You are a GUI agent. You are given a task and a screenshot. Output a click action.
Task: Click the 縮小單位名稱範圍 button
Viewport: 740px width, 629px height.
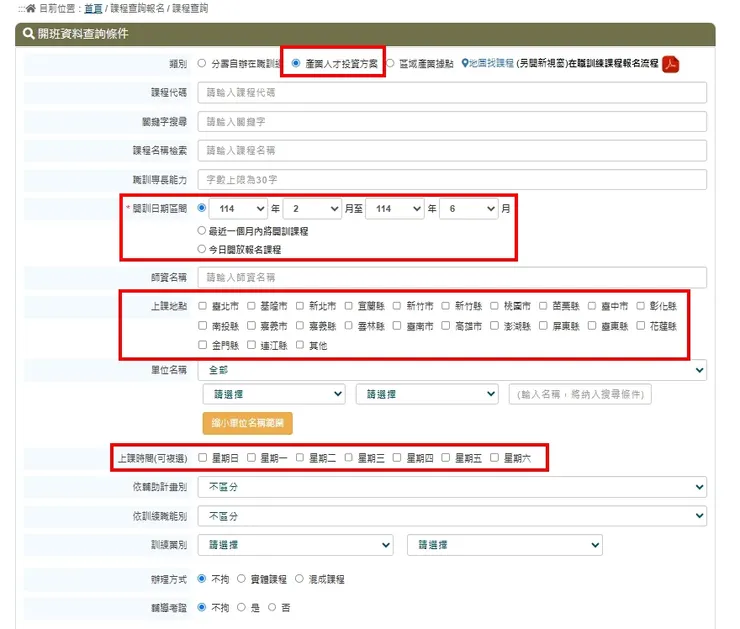pos(248,423)
